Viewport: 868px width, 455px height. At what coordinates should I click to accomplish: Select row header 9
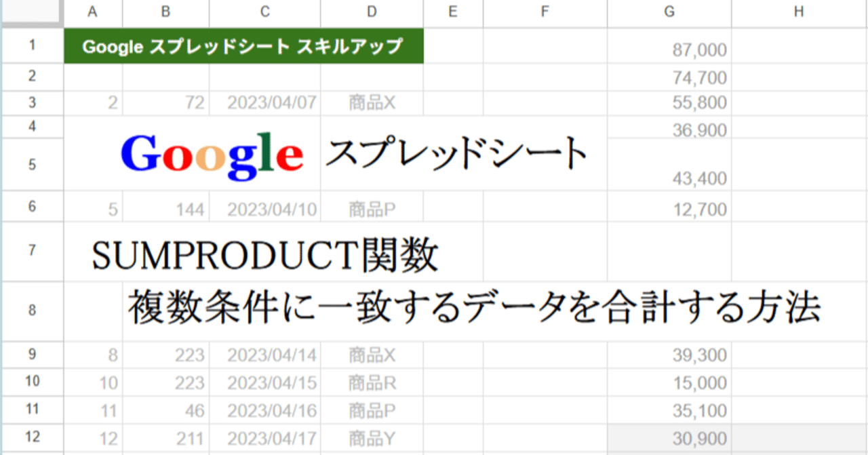[x=32, y=355]
